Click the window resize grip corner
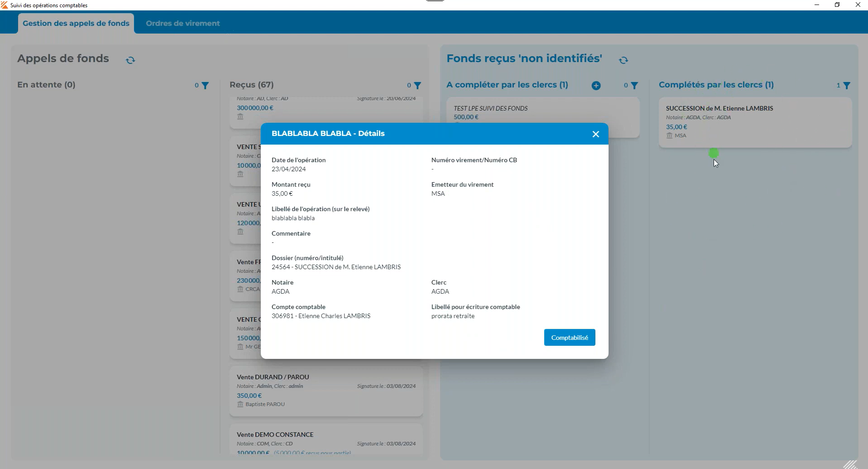 click(x=850, y=464)
